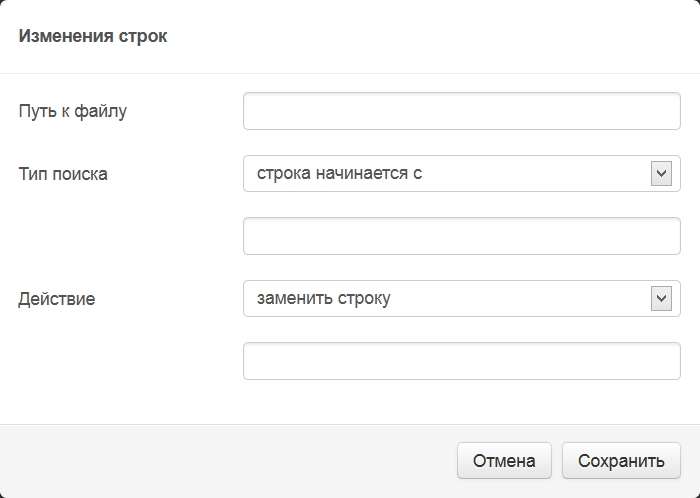700x498 pixels.
Task: Click the arrow icon of Действие dropdown
Action: 661,299
